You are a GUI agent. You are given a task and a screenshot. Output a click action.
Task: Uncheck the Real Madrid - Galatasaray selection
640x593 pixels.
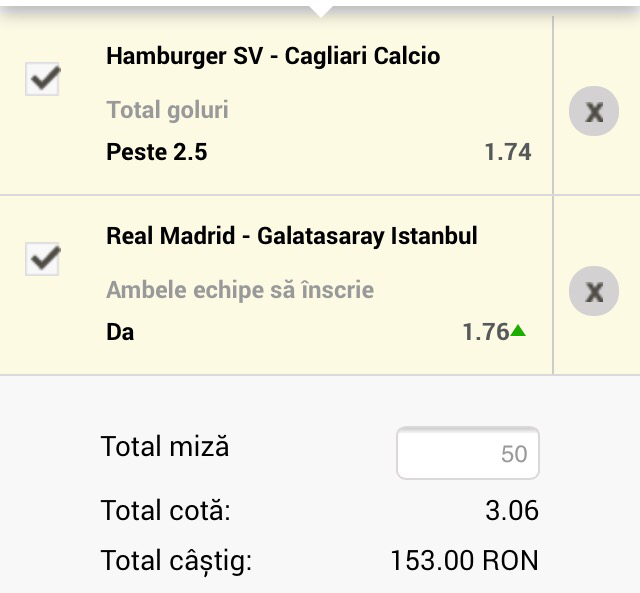click(x=42, y=260)
